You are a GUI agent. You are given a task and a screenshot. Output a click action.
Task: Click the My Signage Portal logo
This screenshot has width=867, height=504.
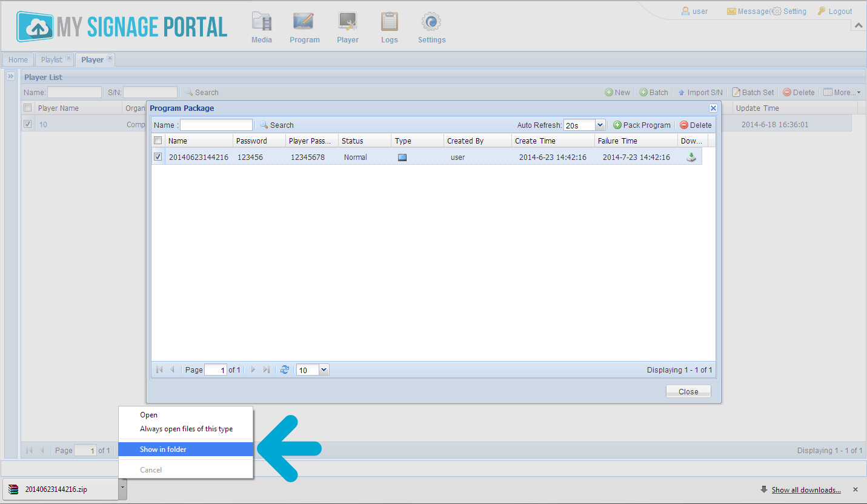[122, 27]
